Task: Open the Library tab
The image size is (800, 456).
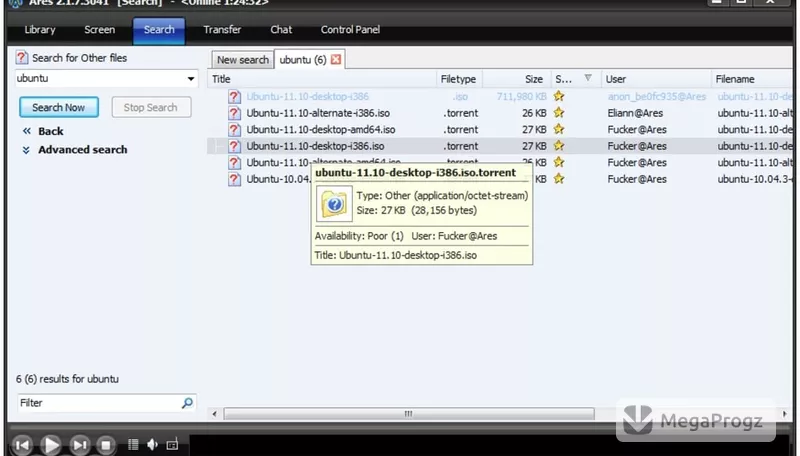Action: (x=40, y=30)
